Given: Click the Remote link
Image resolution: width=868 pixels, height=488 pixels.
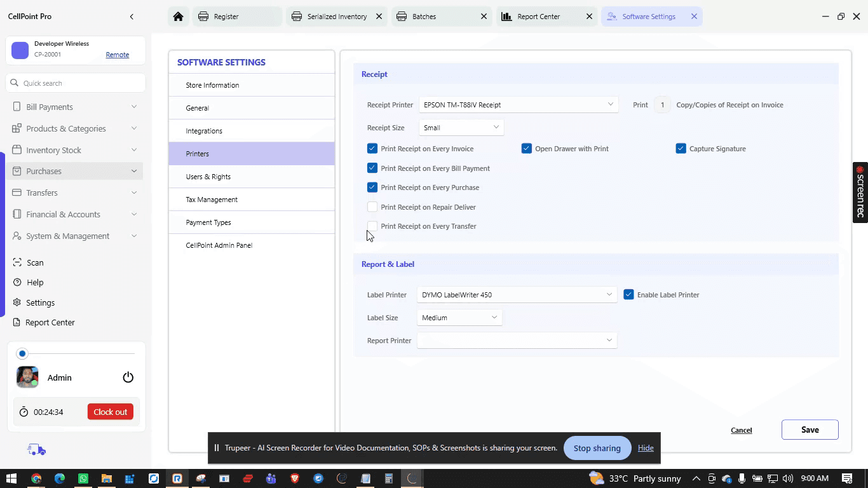Looking at the screenshot, I should [x=118, y=55].
